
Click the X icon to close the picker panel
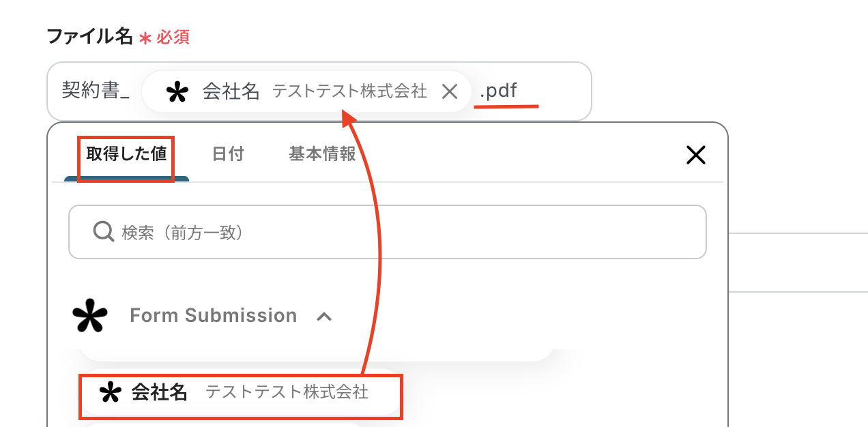(x=695, y=155)
